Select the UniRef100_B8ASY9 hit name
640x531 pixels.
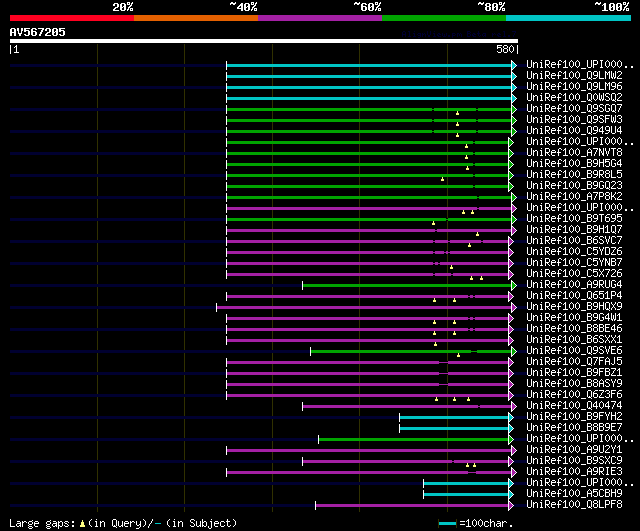[574, 384]
